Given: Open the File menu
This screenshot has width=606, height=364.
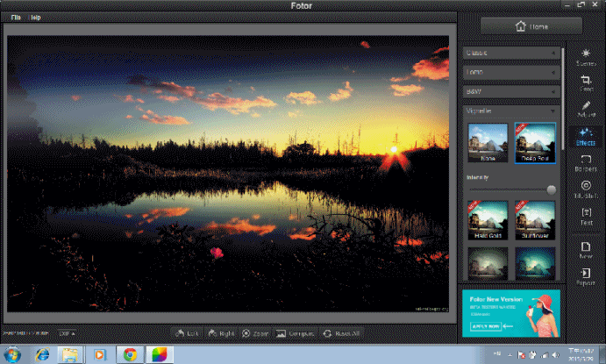Looking at the screenshot, I should point(16,18).
